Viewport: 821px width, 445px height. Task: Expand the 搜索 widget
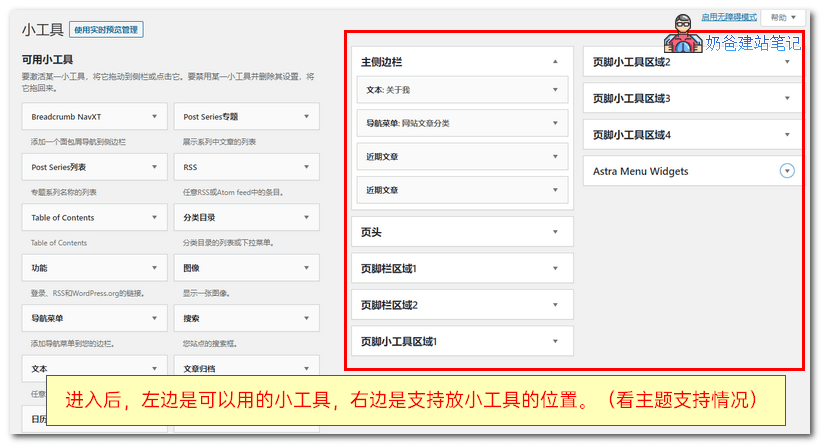pos(247,318)
